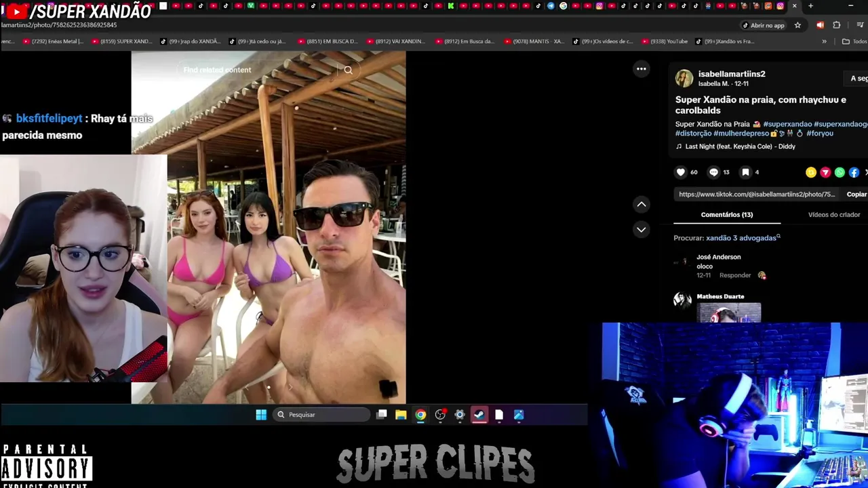Go to previous post with up arrow

[641, 204]
